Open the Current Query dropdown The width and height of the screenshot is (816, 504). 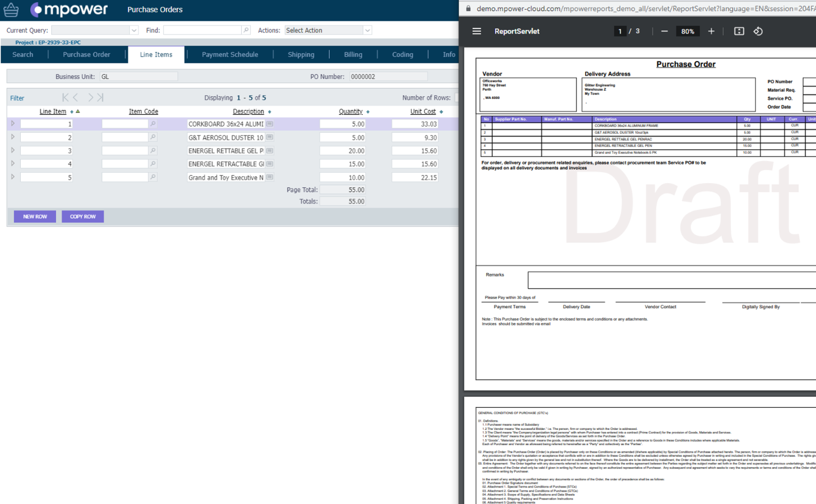coord(134,30)
